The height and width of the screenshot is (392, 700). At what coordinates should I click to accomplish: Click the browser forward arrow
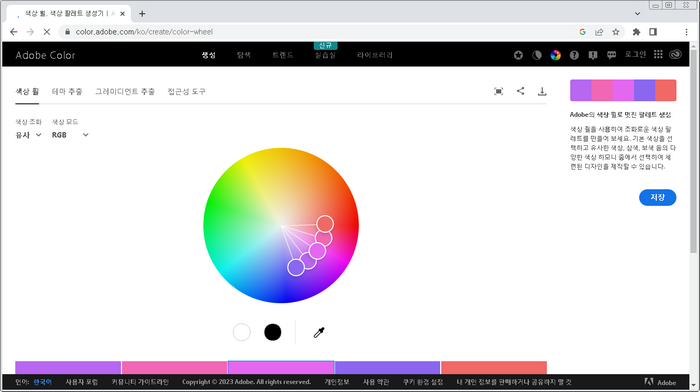point(30,32)
